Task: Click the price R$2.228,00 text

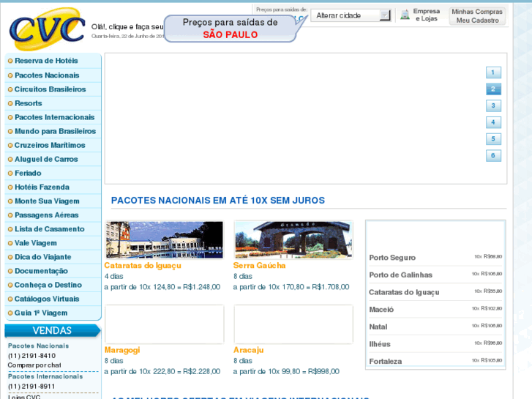Action: coord(201,372)
